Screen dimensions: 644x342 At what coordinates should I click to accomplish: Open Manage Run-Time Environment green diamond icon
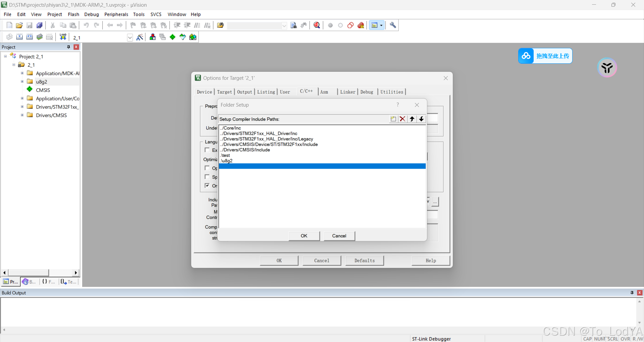(173, 37)
